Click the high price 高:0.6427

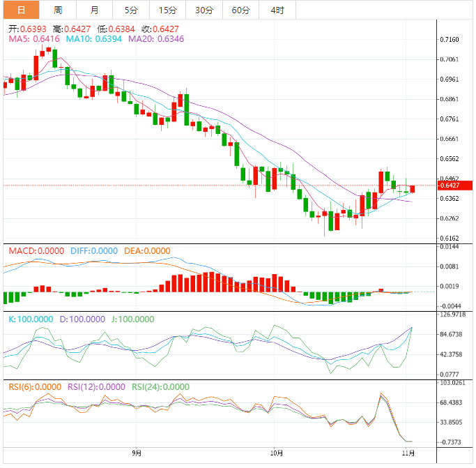click(72, 29)
